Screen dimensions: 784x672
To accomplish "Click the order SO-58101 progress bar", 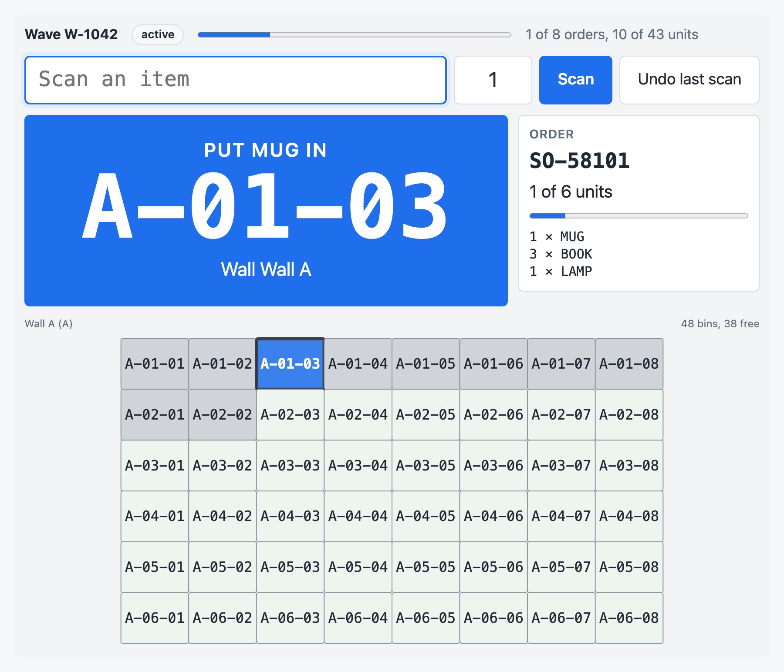I will pos(639,216).
